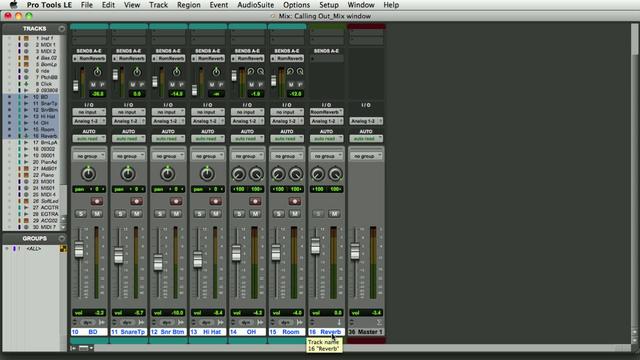Open the Room send assignment selector
Viewport: 640px width, 360px height.
coord(287,58)
